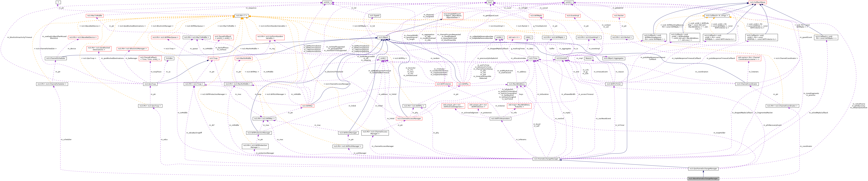Open the ns3::Txop node
Screen dimensions: 868x181
[x=214, y=58]
